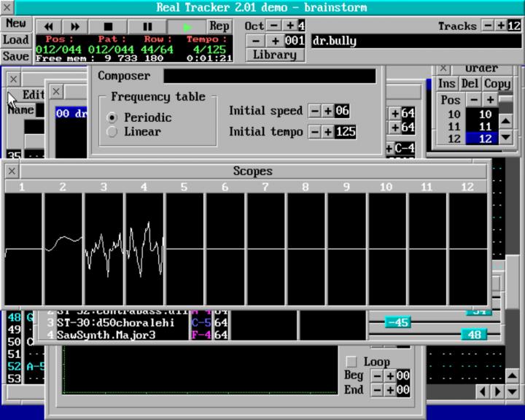Decrease the Initial tempo value
This screenshot has width=525, height=420.
point(314,132)
